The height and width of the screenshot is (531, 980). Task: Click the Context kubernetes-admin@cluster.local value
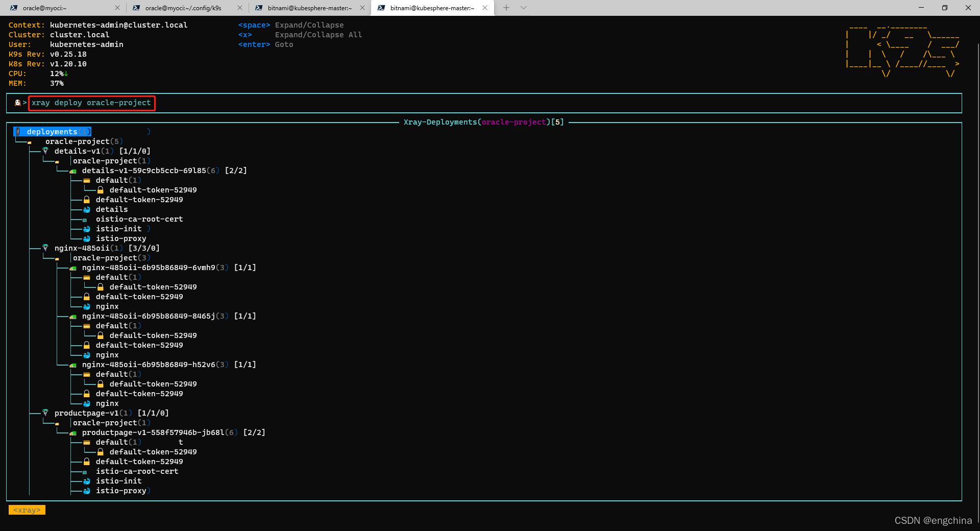pyautogui.click(x=118, y=25)
